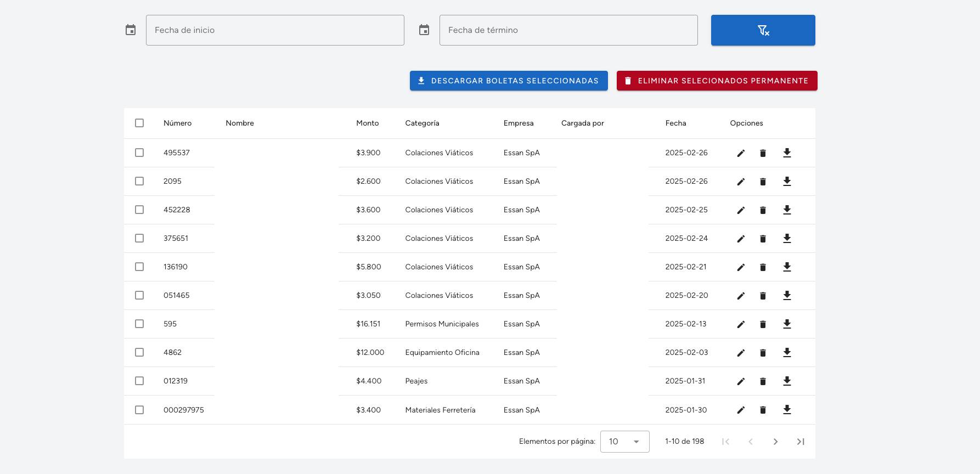
Task: Go to the next page of results
Action: (x=775, y=442)
